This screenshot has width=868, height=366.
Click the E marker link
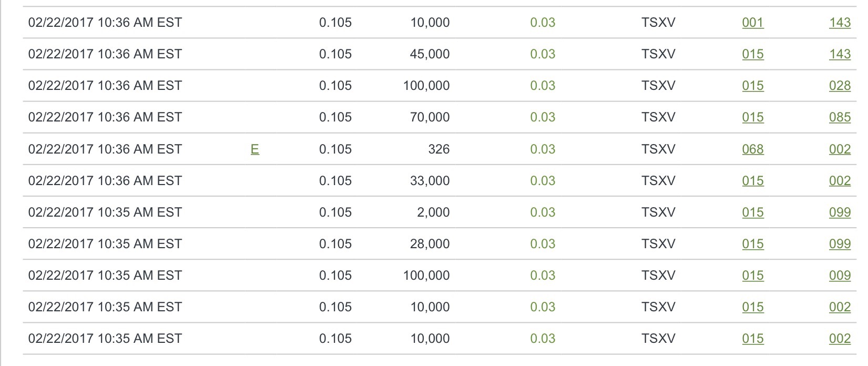255,149
